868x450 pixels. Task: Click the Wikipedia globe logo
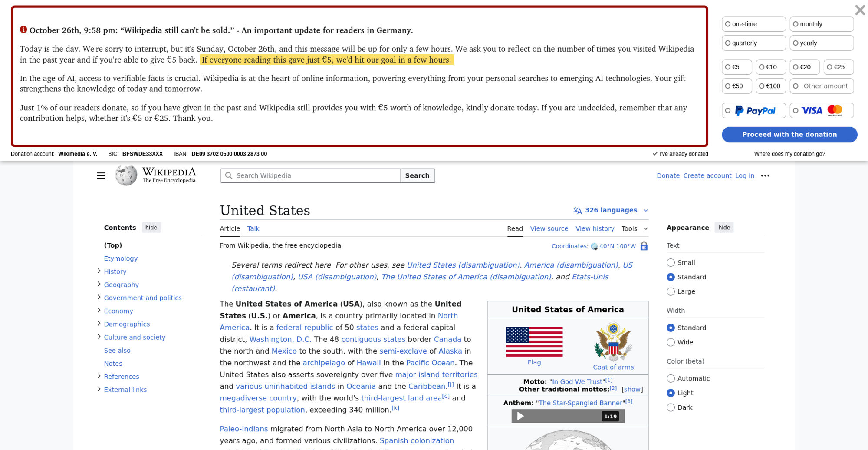click(126, 175)
